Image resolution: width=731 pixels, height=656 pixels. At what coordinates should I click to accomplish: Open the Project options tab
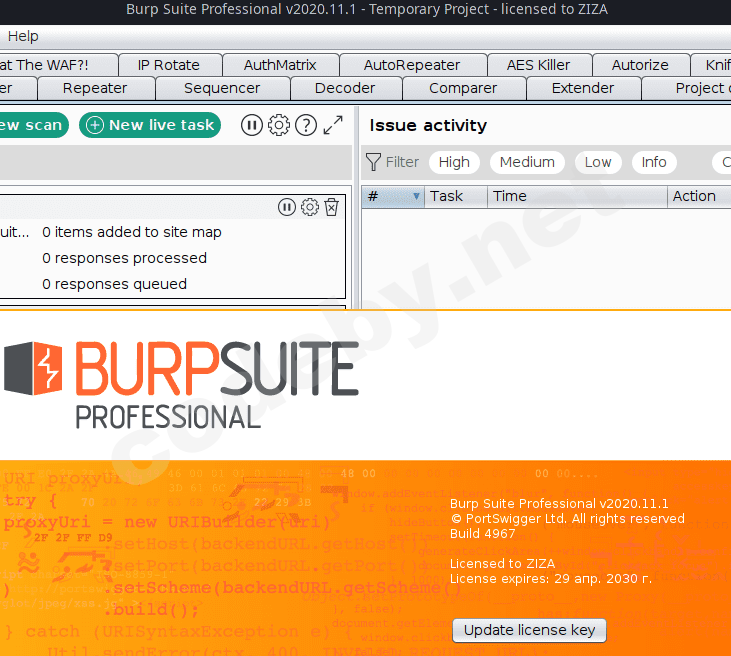coord(686,89)
